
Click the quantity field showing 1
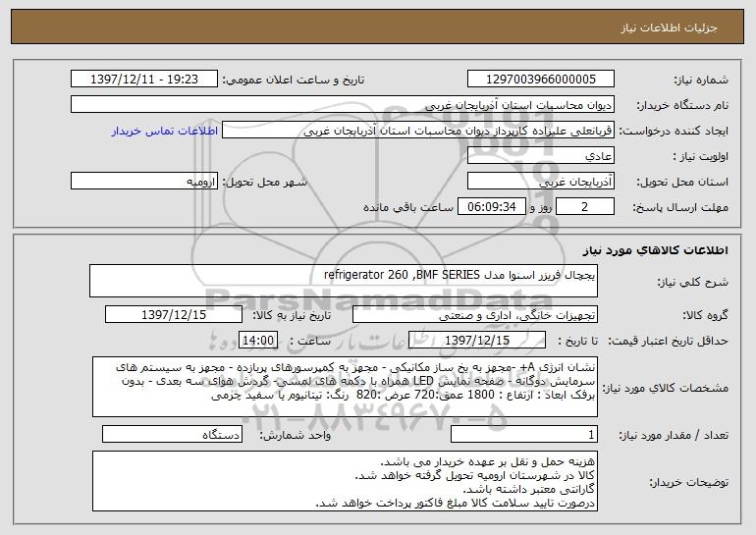coord(524,434)
